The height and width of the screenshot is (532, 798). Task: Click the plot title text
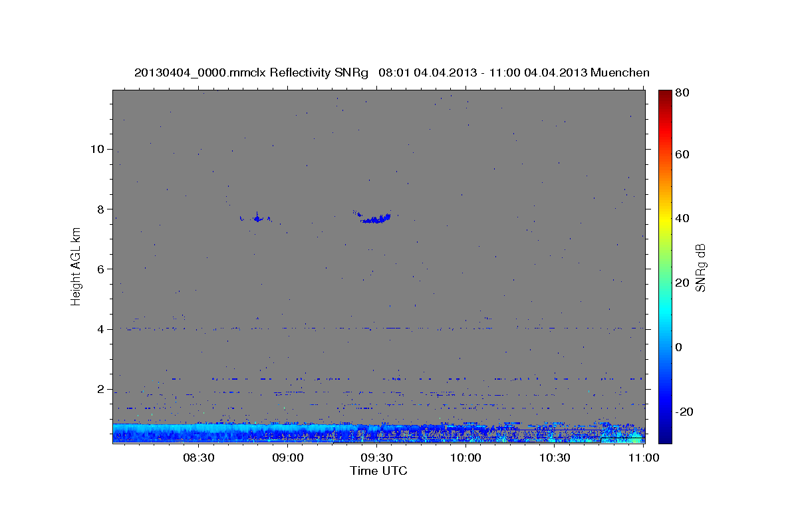(392, 72)
